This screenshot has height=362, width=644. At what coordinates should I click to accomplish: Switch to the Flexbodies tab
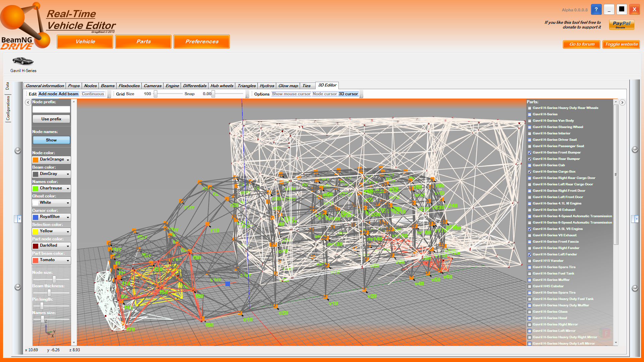[129, 86]
